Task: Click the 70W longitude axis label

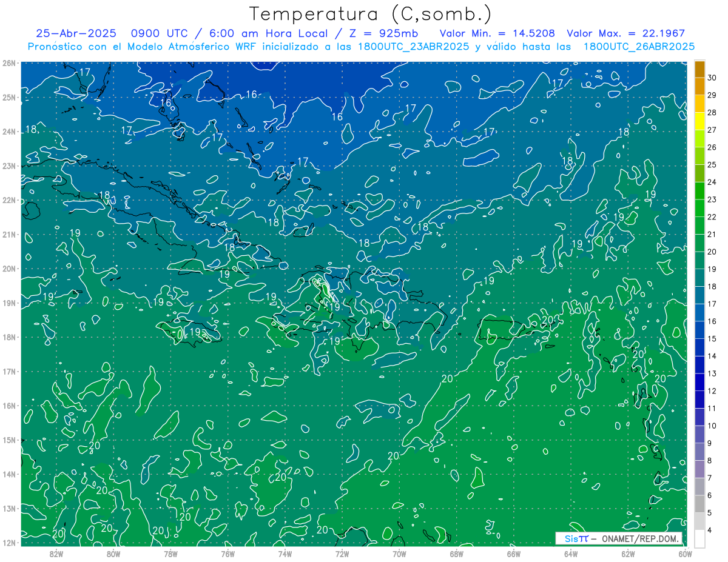Action: coord(399,554)
